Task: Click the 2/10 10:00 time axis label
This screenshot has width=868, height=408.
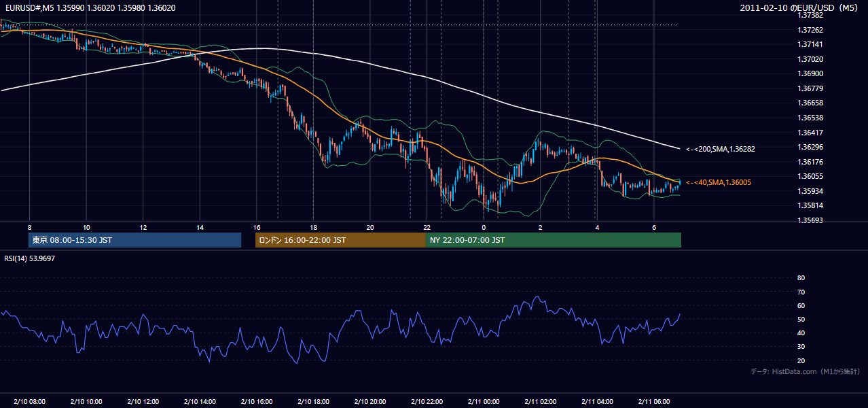Action: coord(86,401)
